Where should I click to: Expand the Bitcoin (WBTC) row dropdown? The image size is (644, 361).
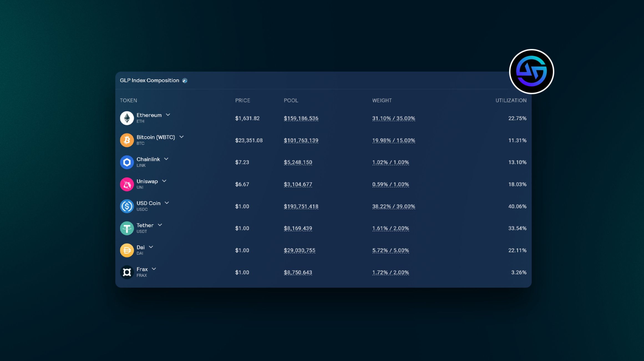click(182, 137)
